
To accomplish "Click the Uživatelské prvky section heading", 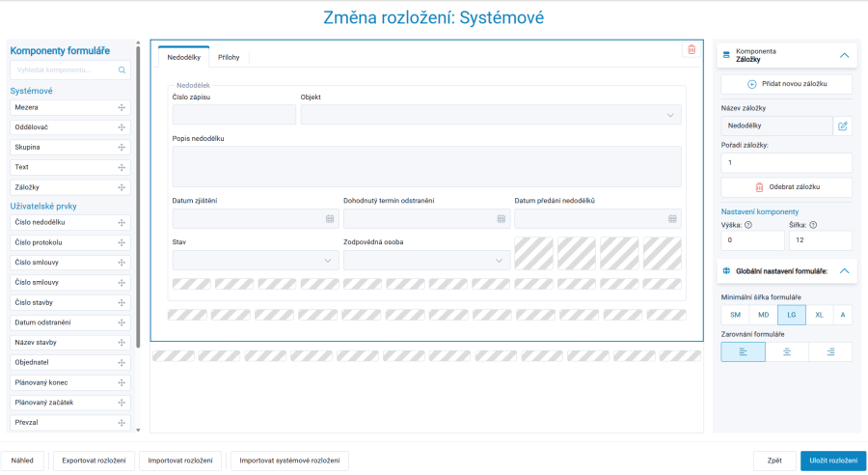I will click(43, 207).
